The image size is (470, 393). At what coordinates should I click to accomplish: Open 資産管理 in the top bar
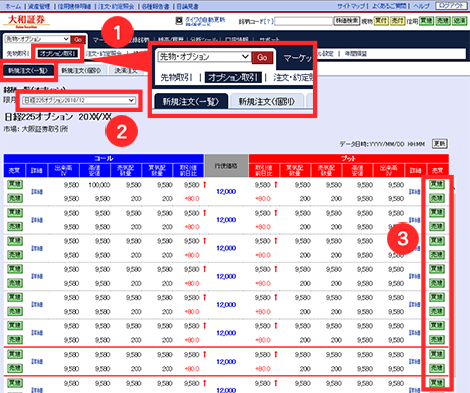click(x=39, y=6)
